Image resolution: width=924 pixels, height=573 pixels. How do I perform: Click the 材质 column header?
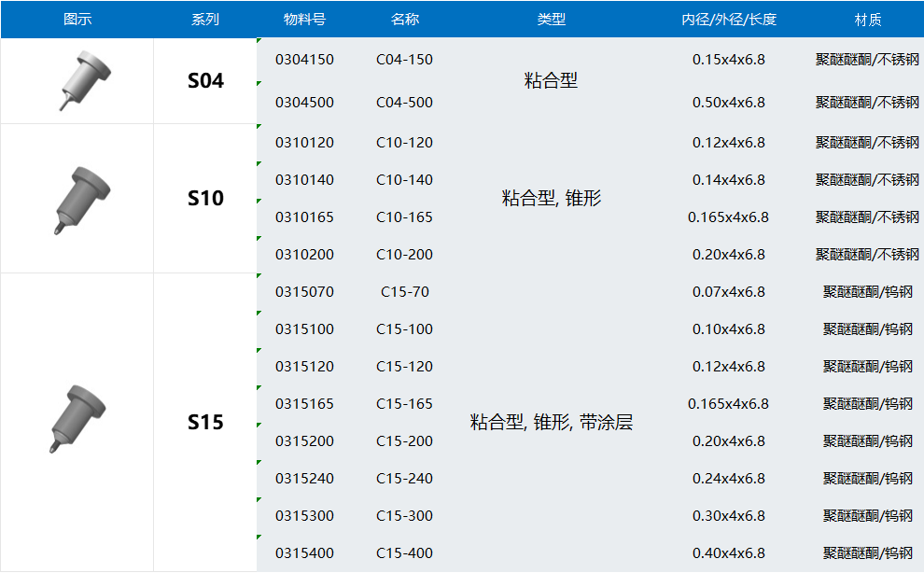pyautogui.click(x=868, y=19)
